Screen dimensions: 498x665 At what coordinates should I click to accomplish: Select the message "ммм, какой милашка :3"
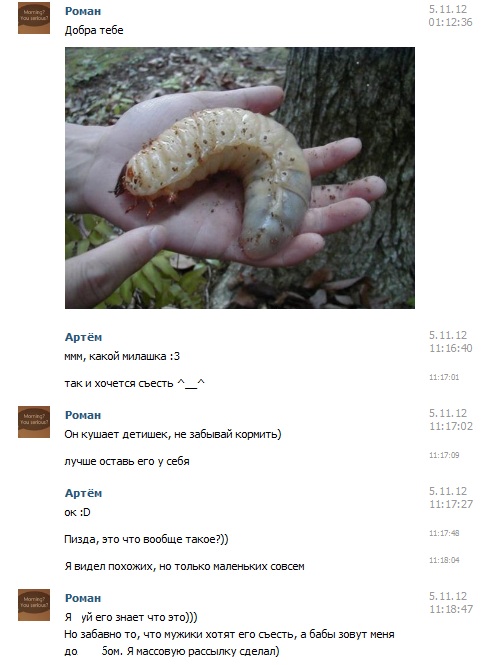coord(122,356)
